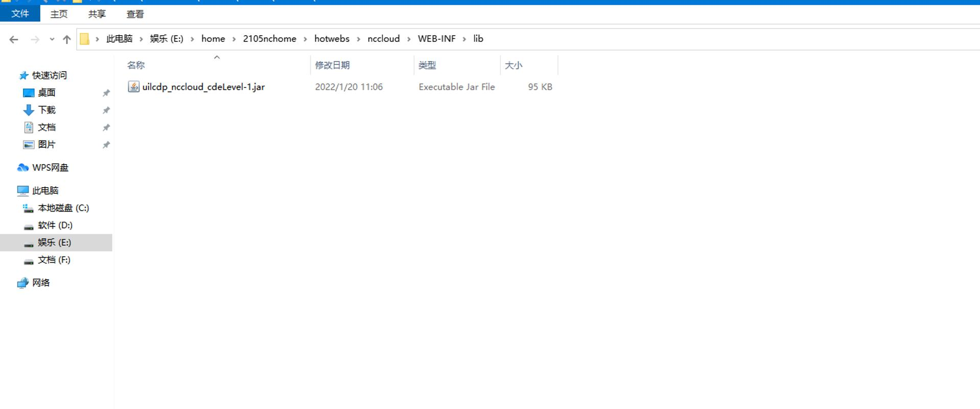Navigate to 此电脑 in breadcrumb

[x=119, y=39]
